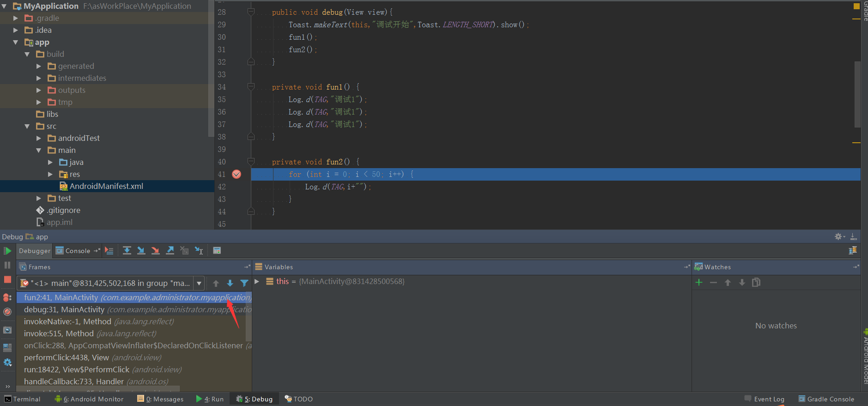
Task: Move watch up in Watches panel
Action: click(x=728, y=282)
